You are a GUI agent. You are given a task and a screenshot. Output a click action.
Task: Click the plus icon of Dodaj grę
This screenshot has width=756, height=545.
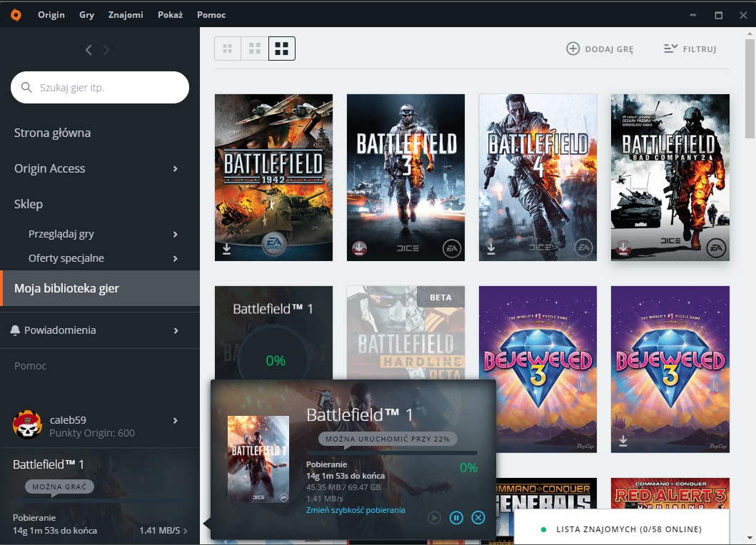click(573, 49)
